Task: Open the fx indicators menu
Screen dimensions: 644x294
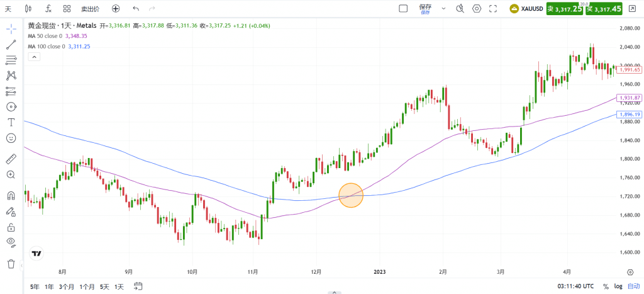Action: 48,8
